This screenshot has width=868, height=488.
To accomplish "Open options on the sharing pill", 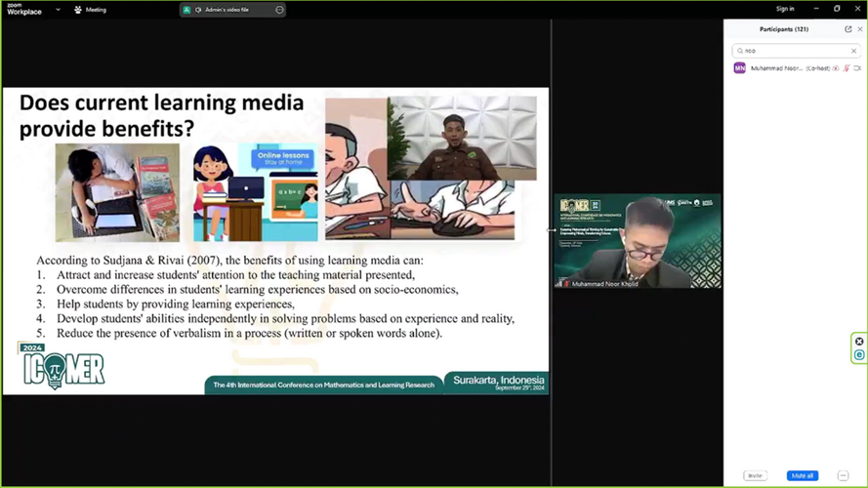I will [x=279, y=10].
